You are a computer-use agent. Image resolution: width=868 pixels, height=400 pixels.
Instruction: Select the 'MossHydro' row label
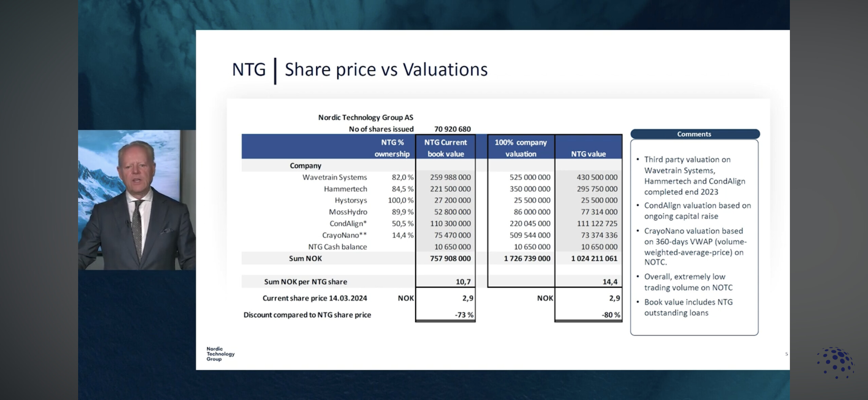click(x=348, y=212)
